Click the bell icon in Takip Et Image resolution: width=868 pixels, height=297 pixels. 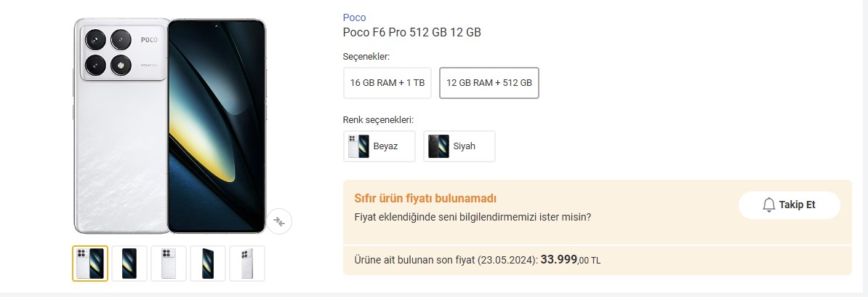(x=768, y=205)
